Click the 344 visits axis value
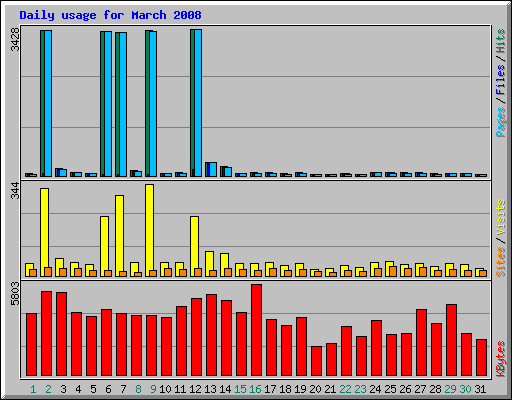 point(15,190)
